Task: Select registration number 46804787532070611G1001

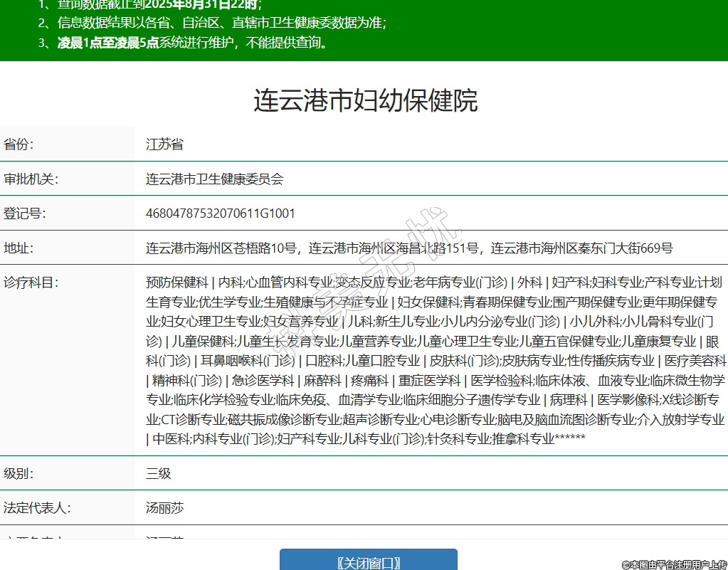Action: [220, 213]
